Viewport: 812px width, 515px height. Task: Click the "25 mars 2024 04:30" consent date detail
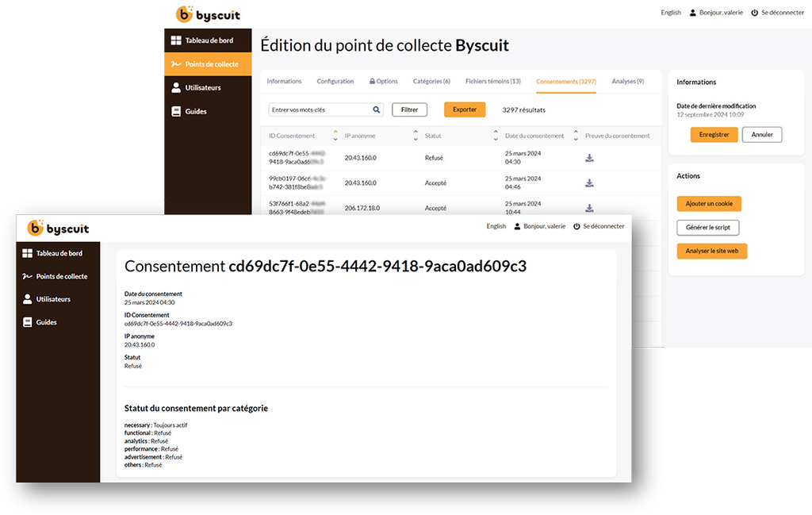pos(149,302)
